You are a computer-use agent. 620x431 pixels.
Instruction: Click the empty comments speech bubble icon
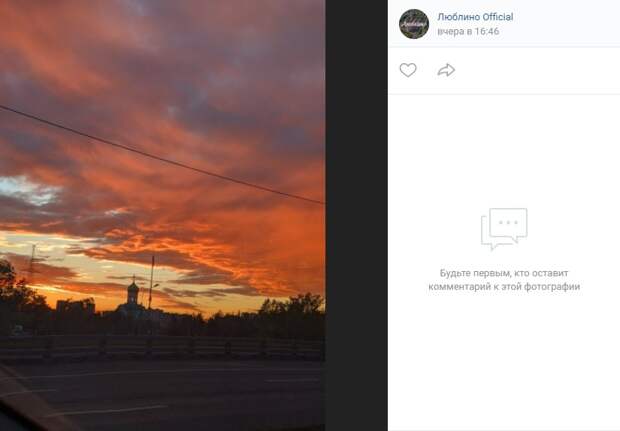[x=504, y=229]
